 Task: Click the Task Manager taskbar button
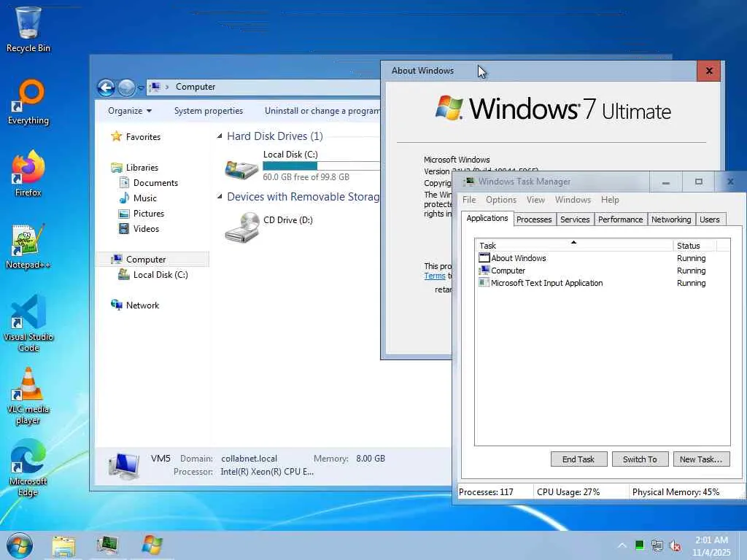(108, 545)
